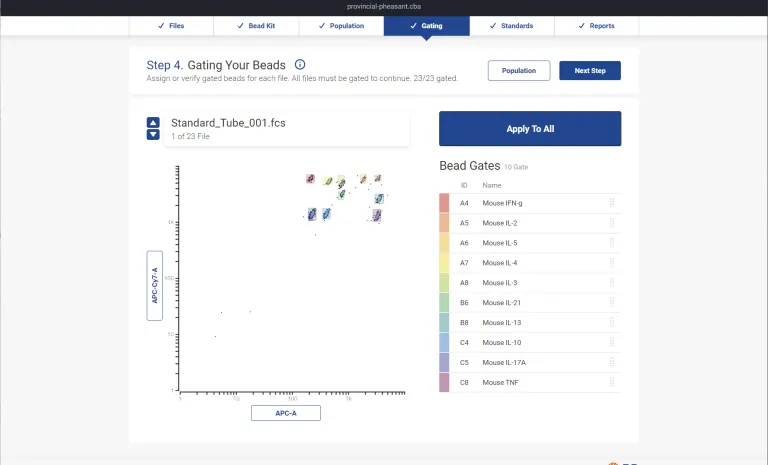Grab drag handle for Mouse TNF row
Viewport: 768px width, 465px height.
click(611, 383)
